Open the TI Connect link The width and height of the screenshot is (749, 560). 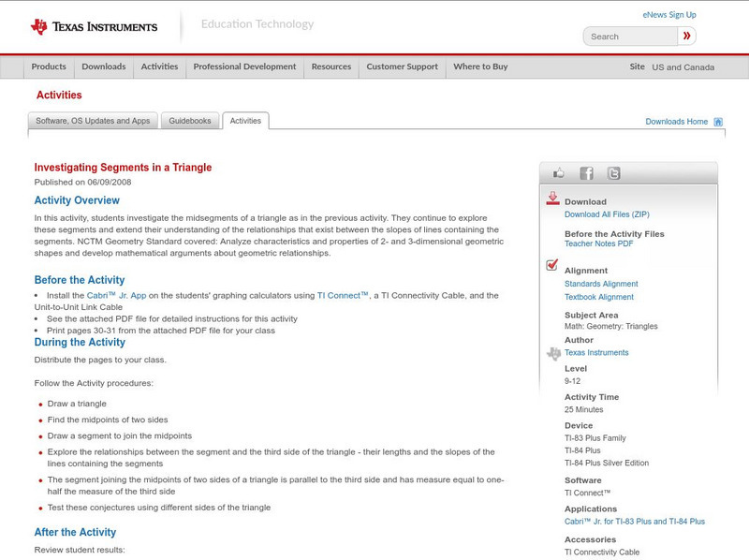[x=343, y=296]
